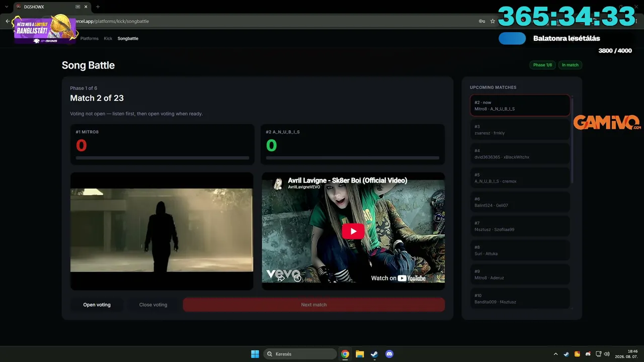Bookmark this page with the star icon
Viewport: 644px width, 362px height.
pyautogui.click(x=493, y=21)
